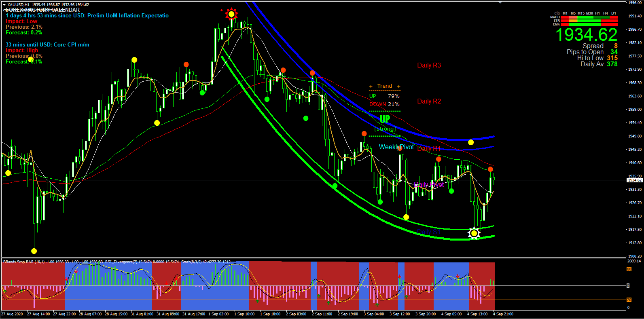This screenshot has height=319, width=644.
Task: Click the 4 Sep 13:00 time axis label
Action: (x=477, y=314)
